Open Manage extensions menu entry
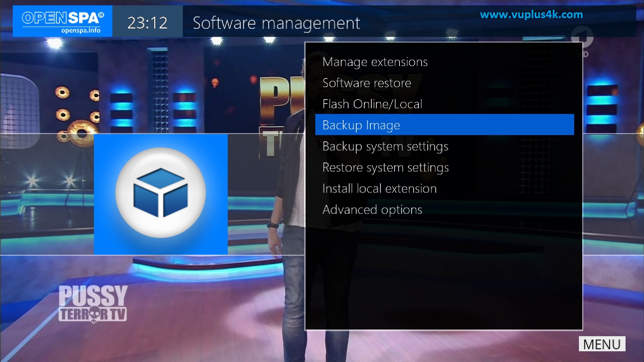The height and width of the screenshot is (362, 644). [x=444, y=62]
